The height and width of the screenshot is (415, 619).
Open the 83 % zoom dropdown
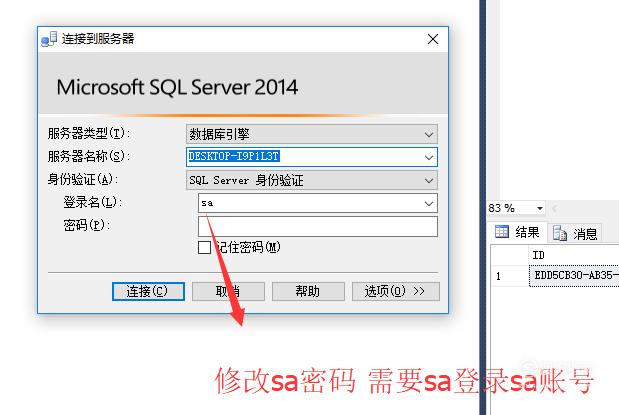click(x=539, y=208)
